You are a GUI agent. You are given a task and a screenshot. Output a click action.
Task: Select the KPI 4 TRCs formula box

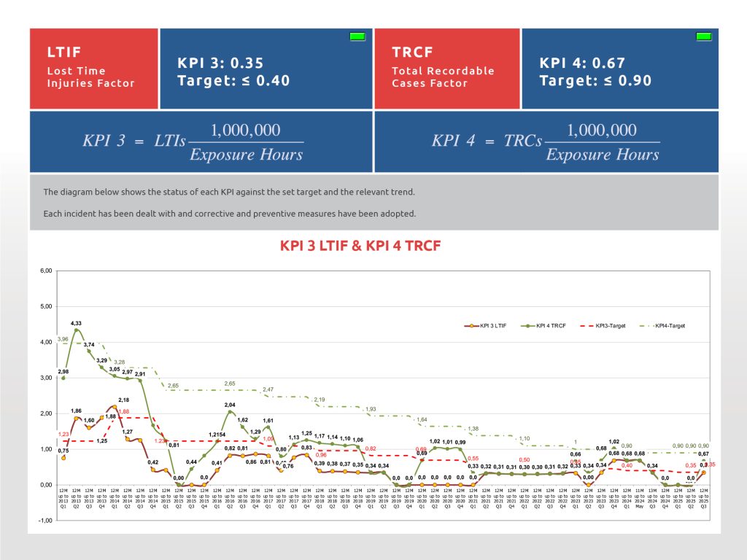(546, 141)
